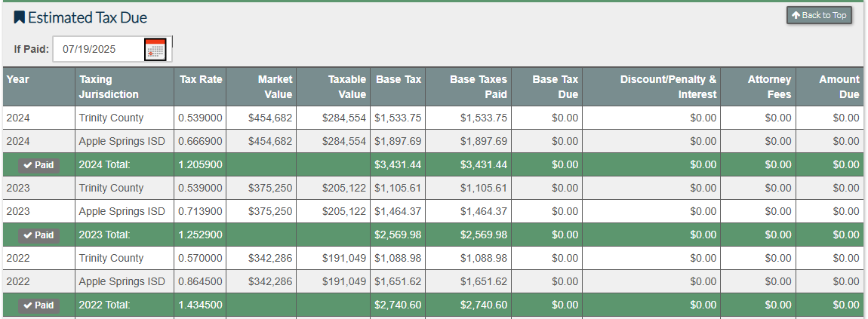Click the 2022 Paid badge

coord(38,305)
